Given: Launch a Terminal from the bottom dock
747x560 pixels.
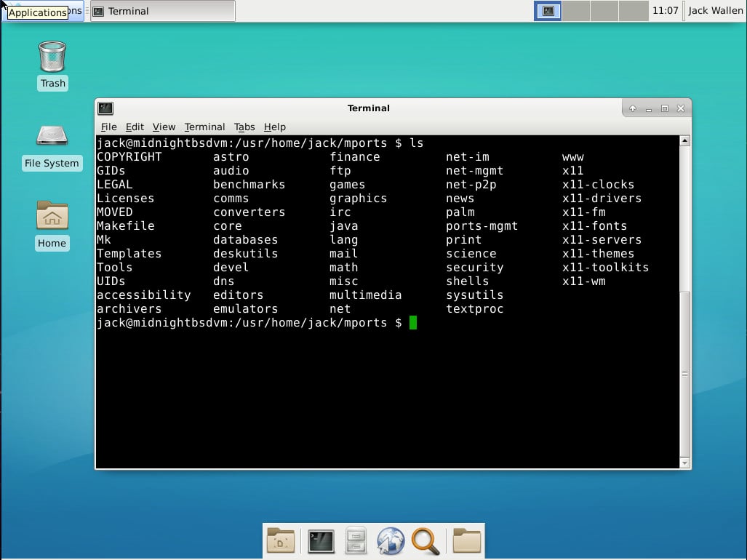Looking at the screenshot, I should 321,541.
